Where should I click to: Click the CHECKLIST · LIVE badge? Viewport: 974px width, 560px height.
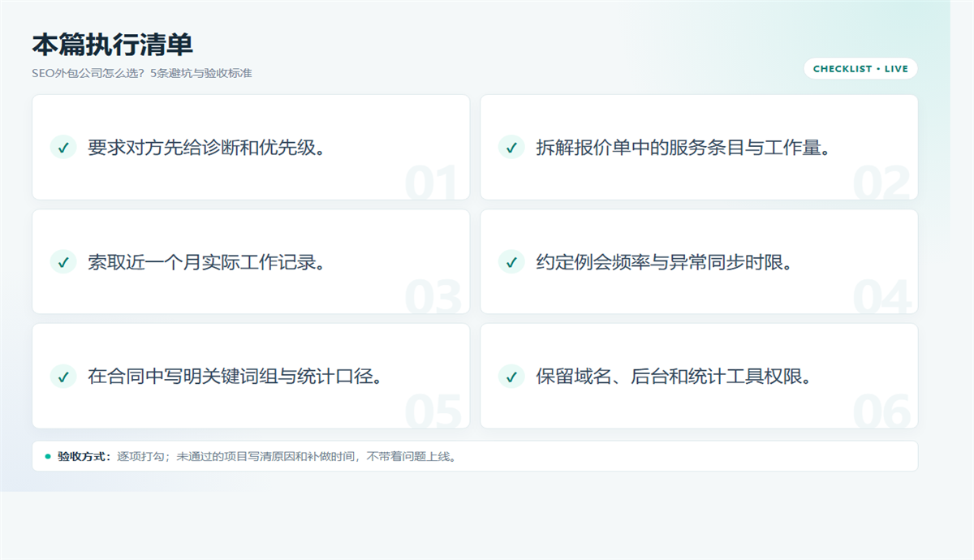click(860, 69)
